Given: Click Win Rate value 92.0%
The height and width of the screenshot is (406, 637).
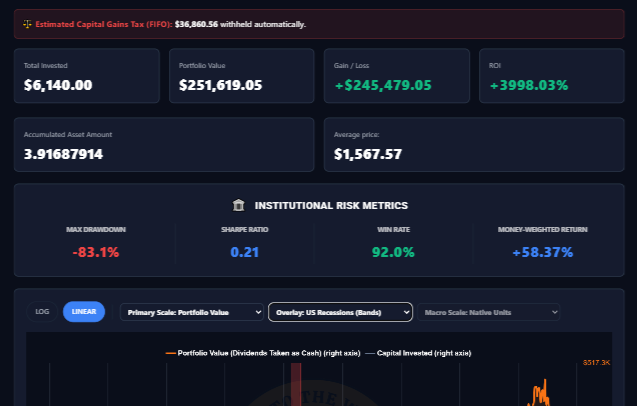Looking at the screenshot, I should pyautogui.click(x=393, y=252).
